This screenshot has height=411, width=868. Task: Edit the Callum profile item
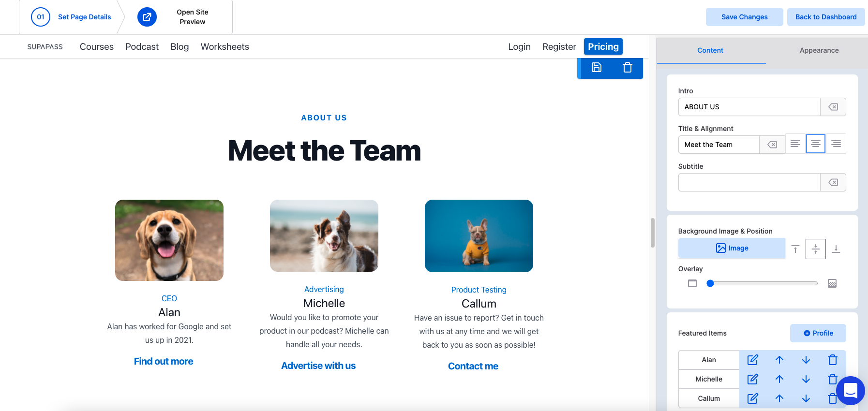[753, 398]
